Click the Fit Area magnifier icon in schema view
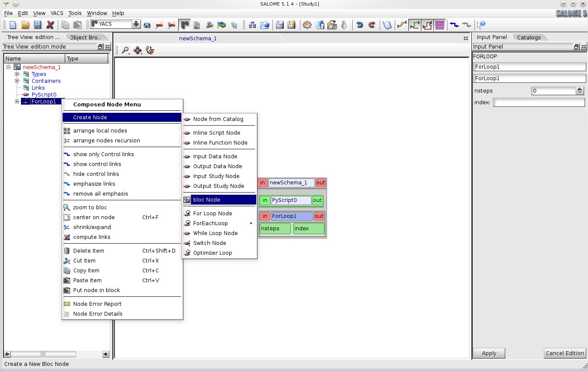 (126, 50)
